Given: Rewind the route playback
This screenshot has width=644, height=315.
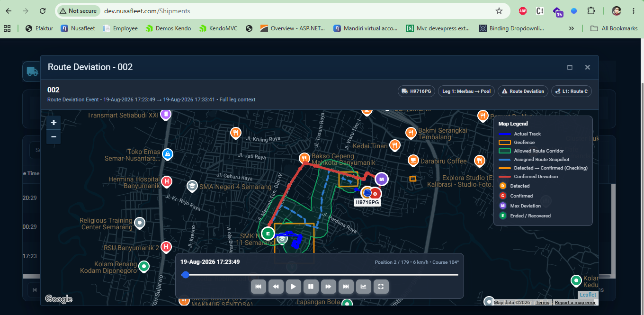Looking at the screenshot, I should (276, 286).
